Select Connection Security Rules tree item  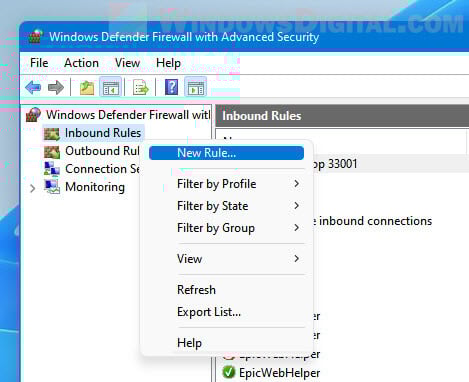coord(102,169)
